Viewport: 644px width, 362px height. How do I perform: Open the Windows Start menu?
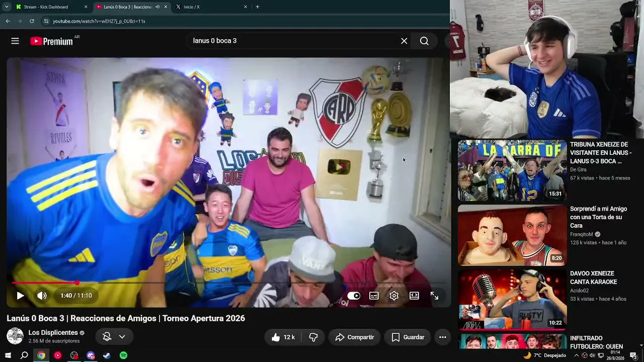point(8,355)
